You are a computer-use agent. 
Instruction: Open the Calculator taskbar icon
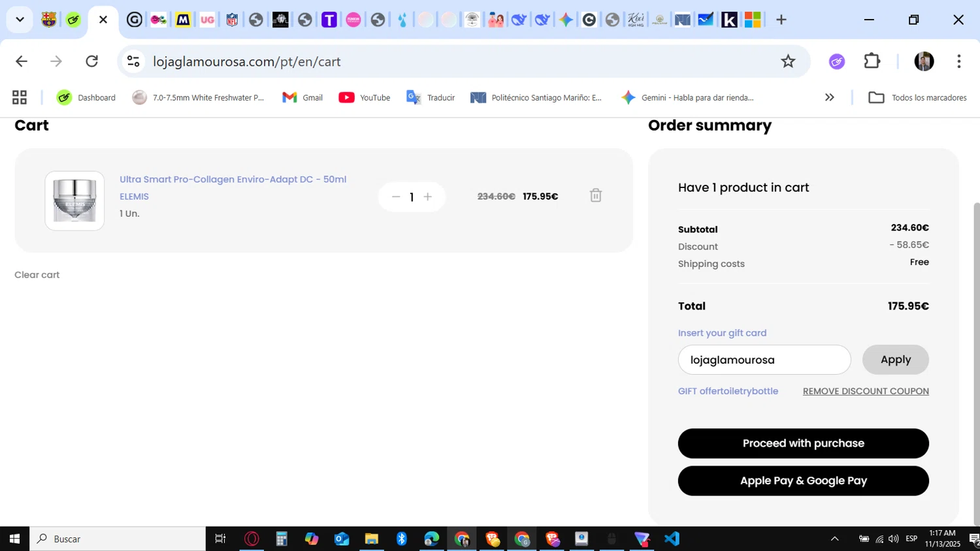pyautogui.click(x=282, y=539)
